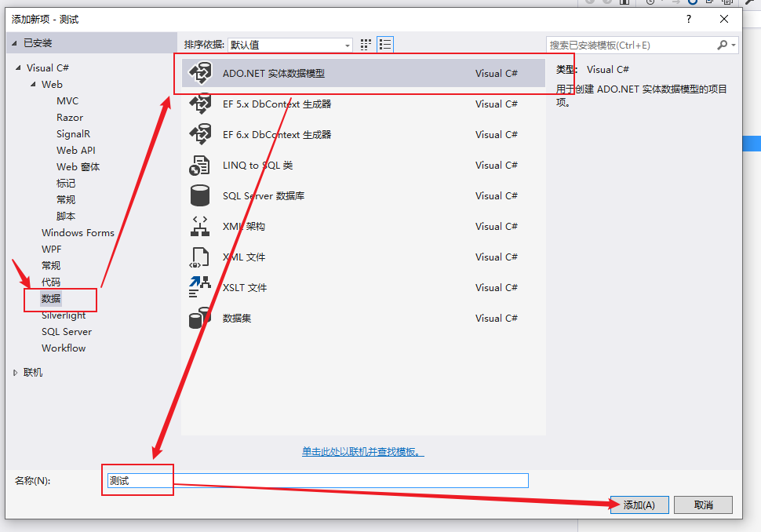761x532 pixels.
Task: Select SQL Server category in tree
Action: (67, 332)
